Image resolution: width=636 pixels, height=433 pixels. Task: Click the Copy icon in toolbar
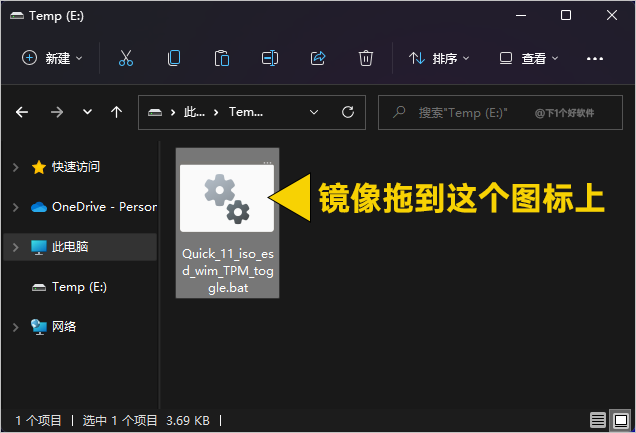click(174, 58)
